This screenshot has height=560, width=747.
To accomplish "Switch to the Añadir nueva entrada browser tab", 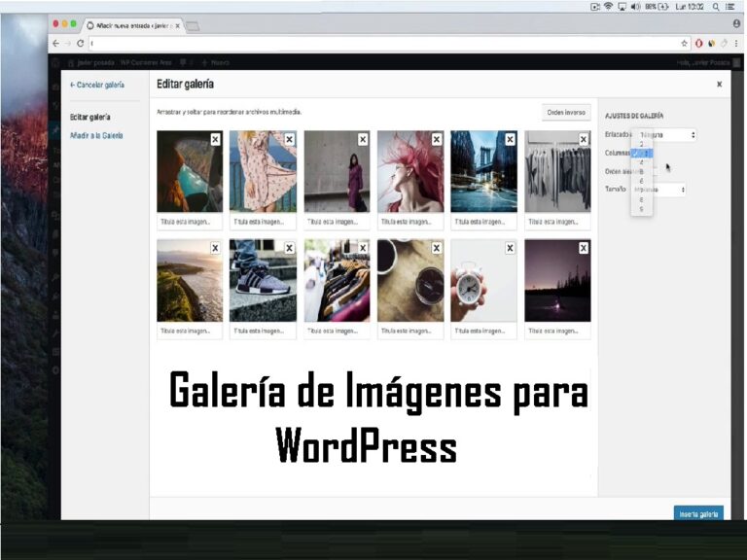I will coord(132,25).
